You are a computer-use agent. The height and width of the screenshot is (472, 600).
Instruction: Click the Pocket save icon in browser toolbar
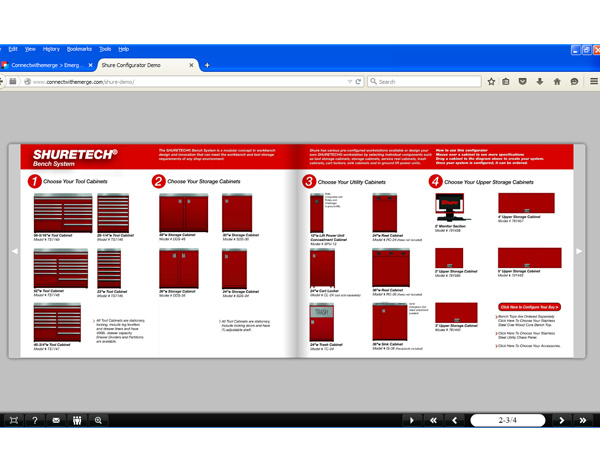pos(522,82)
